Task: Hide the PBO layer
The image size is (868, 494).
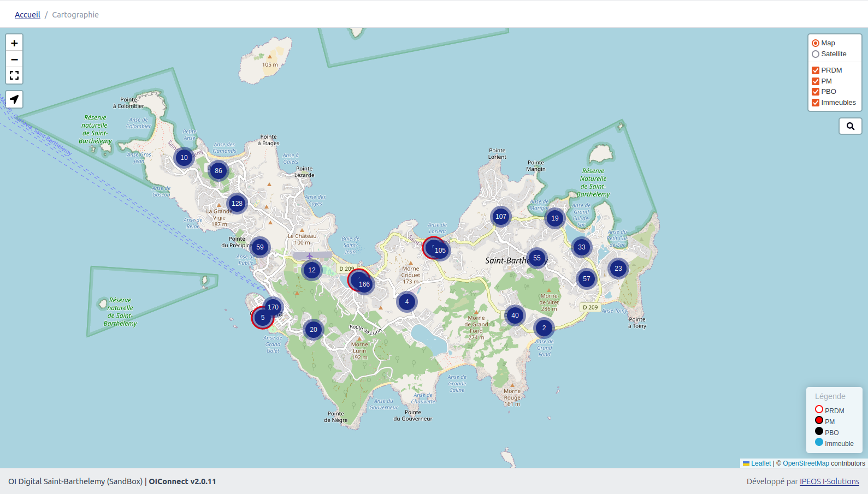Action: click(816, 92)
